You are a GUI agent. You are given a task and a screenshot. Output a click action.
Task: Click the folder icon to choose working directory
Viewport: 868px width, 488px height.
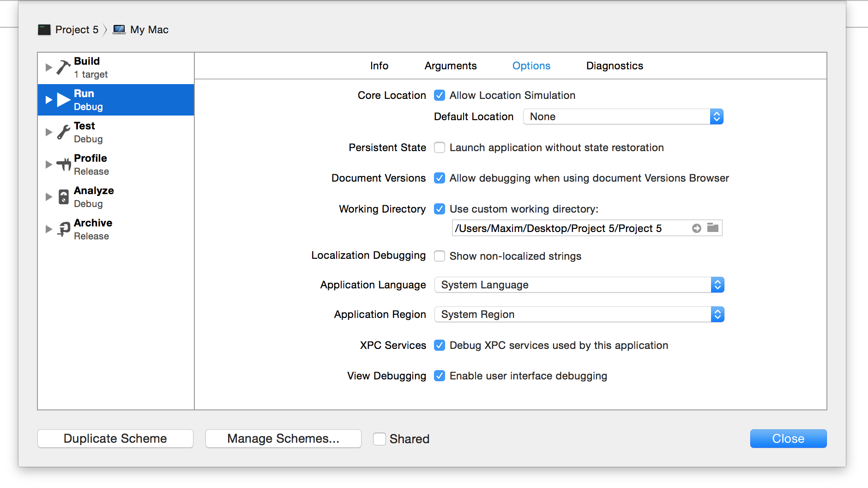tap(713, 228)
